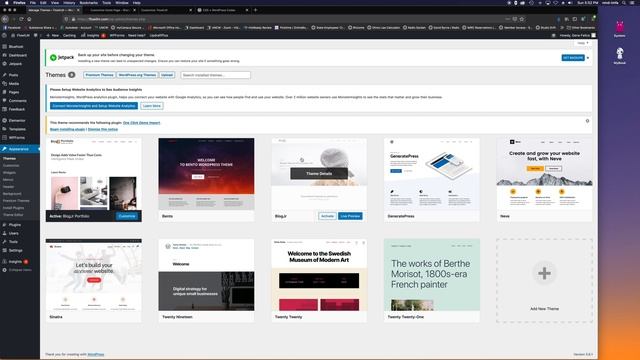Open the System desktop icon
The height and width of the screenshot is (360, 640).
tap(620, 29)
